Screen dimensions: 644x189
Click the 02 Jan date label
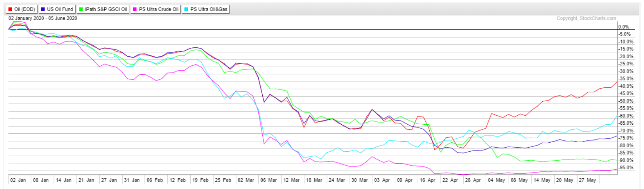tap(18, 180)
